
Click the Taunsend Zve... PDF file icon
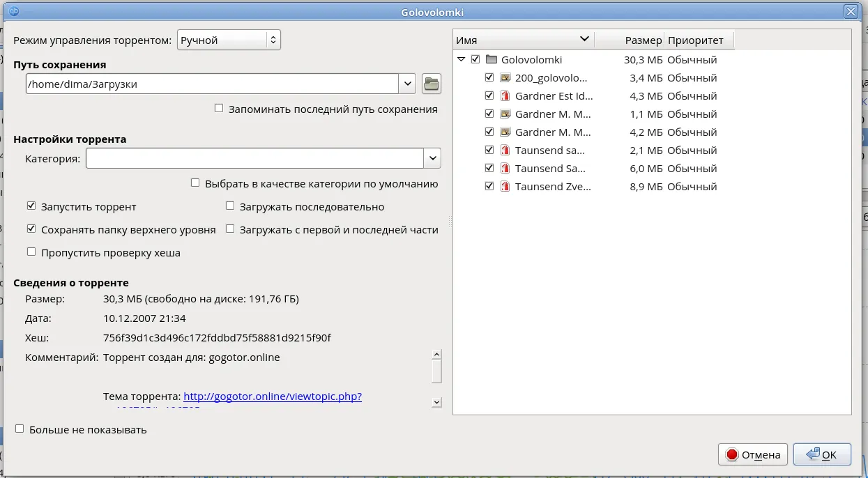pyautogui.click(x=506, y=187)
